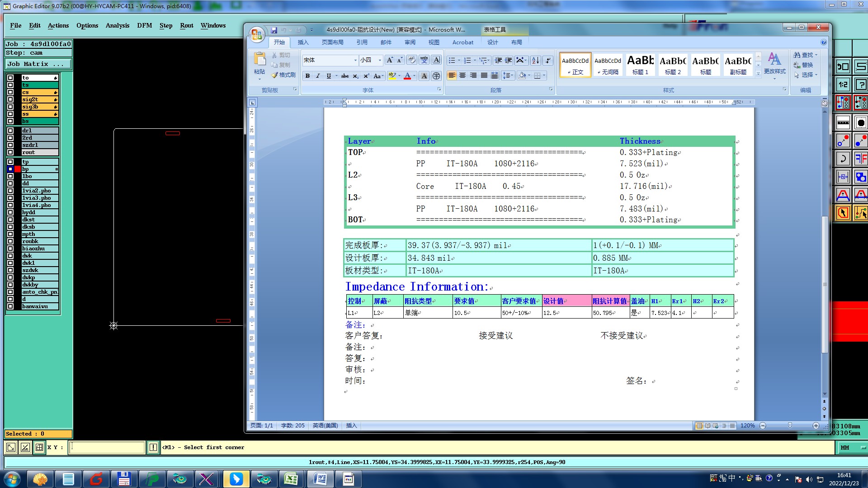Click the Word zoom slider handle
The image size is (868, 488).
click(x=790, y=426)
